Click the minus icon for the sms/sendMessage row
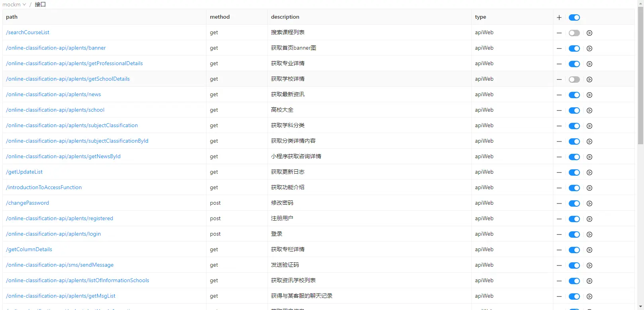Viewport: 644px width, 310px height. pyautogui.click(x=559, y=265)
